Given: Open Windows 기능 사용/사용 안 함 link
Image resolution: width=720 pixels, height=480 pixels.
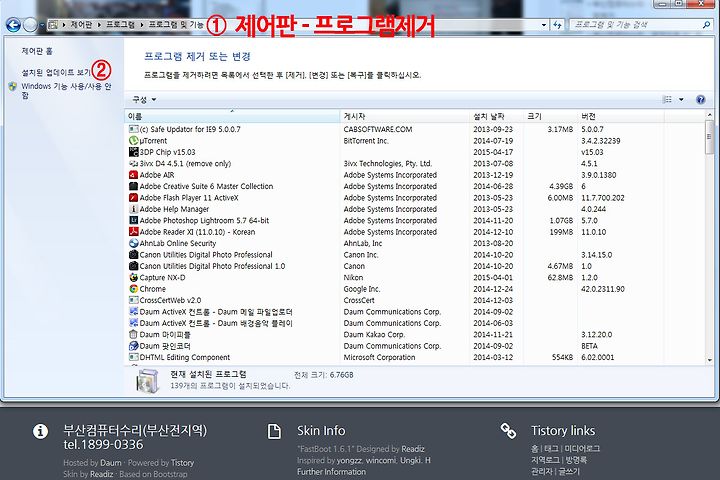Looking at the screenshot, I should point(67,90).
